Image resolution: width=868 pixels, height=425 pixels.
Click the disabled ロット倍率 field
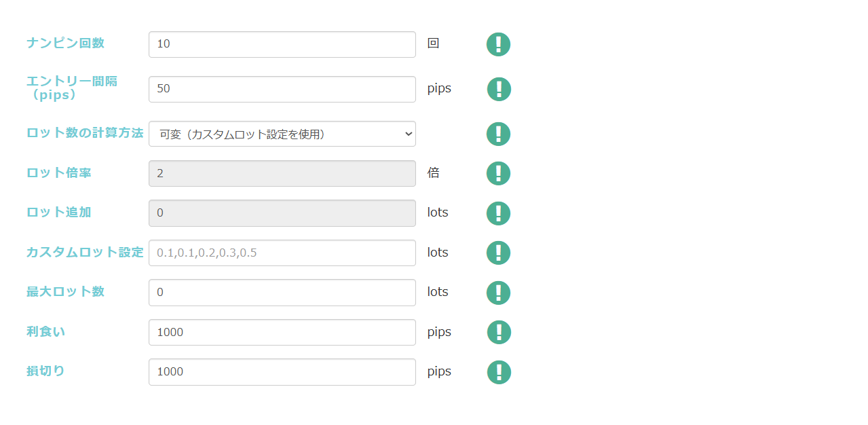pyautogui.click(x=282, y=173)
